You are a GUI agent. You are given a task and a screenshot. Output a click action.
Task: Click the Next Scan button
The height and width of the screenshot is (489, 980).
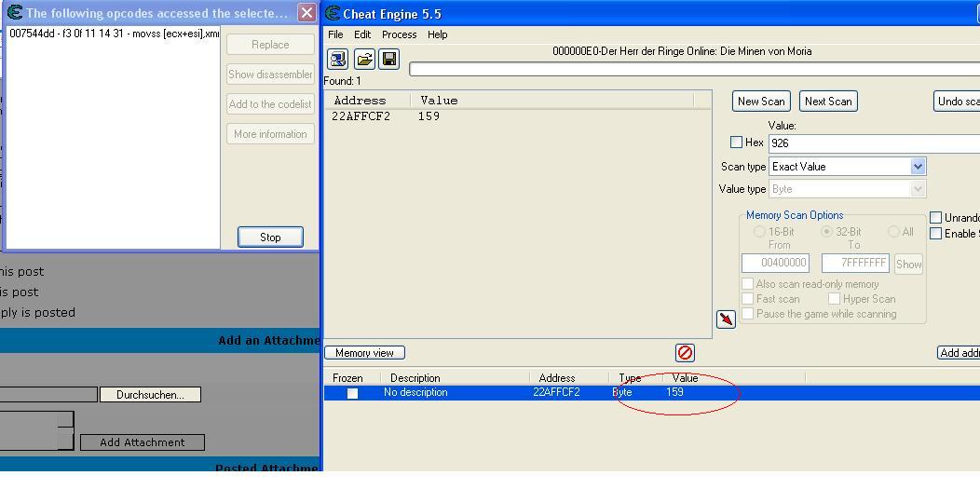coord(827,102)
